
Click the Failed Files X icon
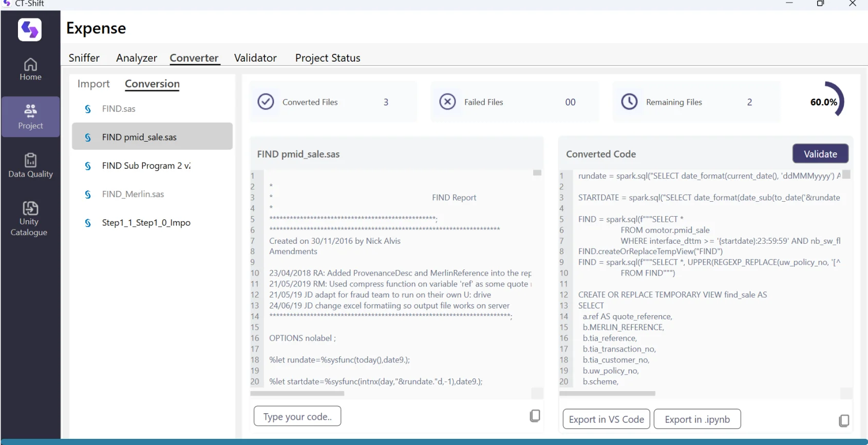tap(447, 102)
